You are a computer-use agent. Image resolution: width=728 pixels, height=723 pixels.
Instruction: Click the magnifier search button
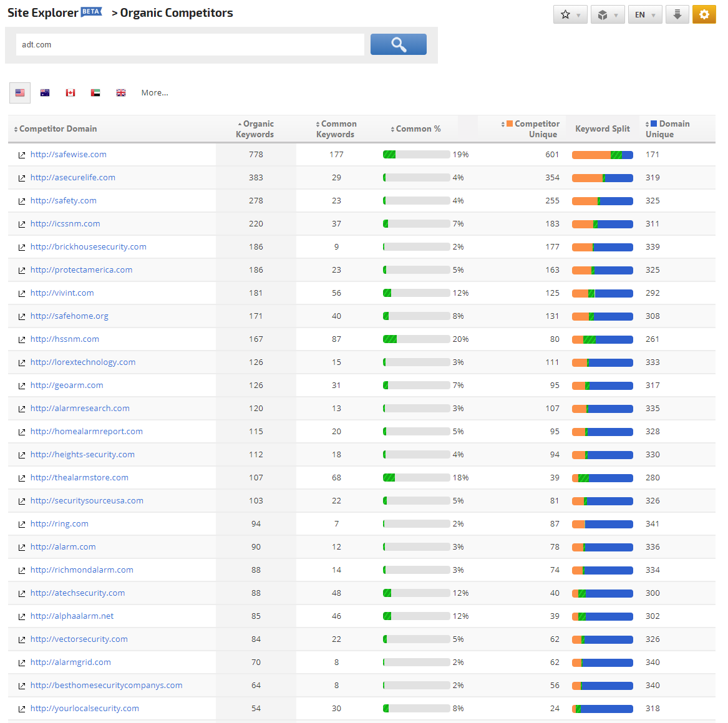tap(398, 44)
